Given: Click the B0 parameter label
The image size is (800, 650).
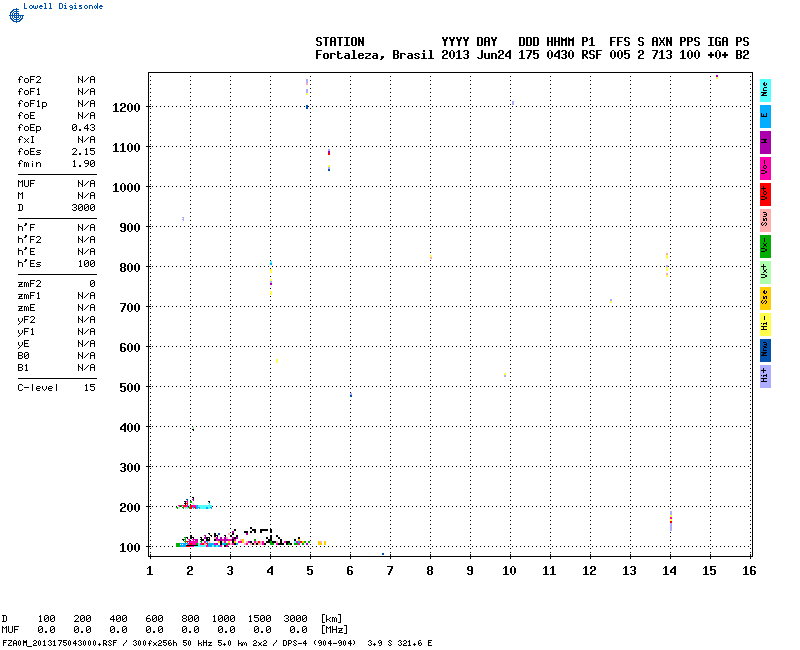Looking at the screenshot, I should tap(23, 356).
